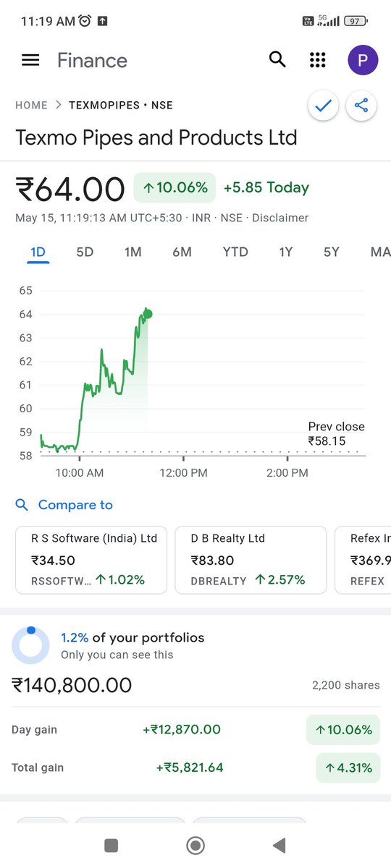This screenshot has height=868, width=391.
Task: Tap the Android recent apps square button
Action: (111, 845)
